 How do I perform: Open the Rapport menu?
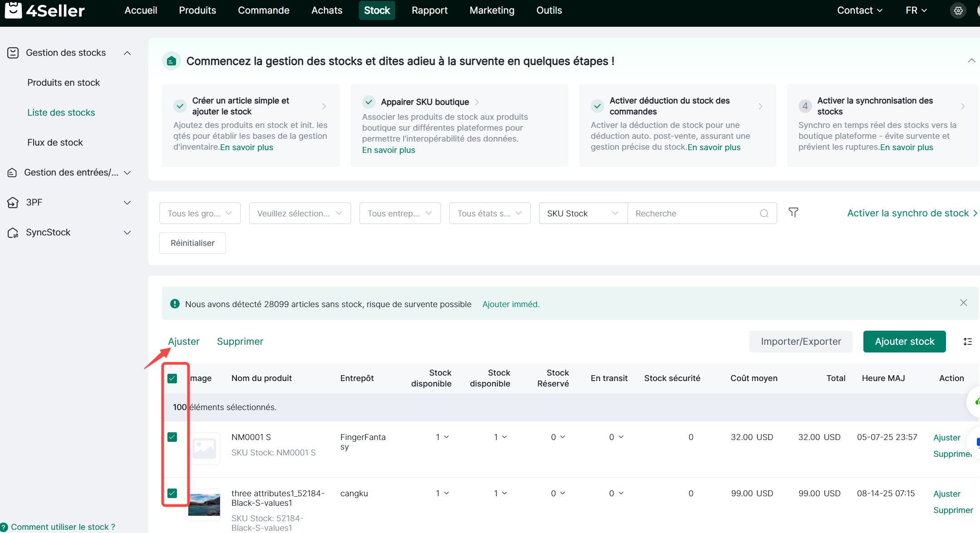(429, 10)
